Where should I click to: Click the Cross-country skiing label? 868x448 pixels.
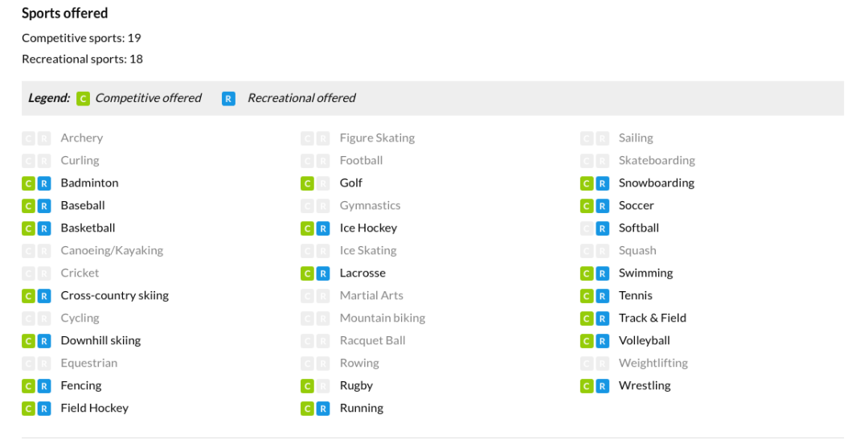tap(115, 296)
